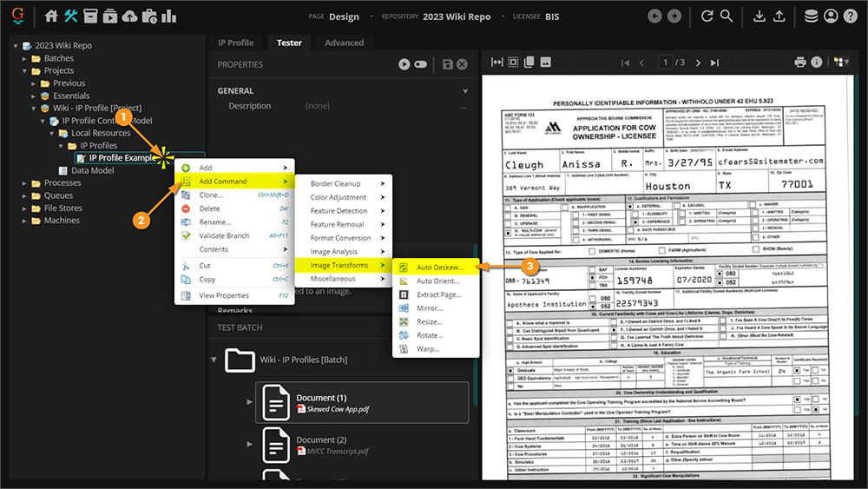Click the page number input field
868x489 pixels.
(666, 63)
